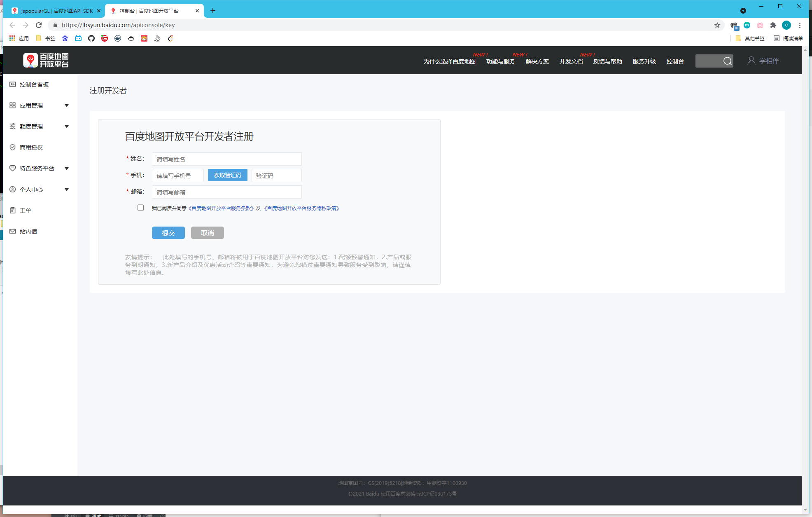Click the GitHub bookmark icon
Screen dimensions: 812x517
91,38
